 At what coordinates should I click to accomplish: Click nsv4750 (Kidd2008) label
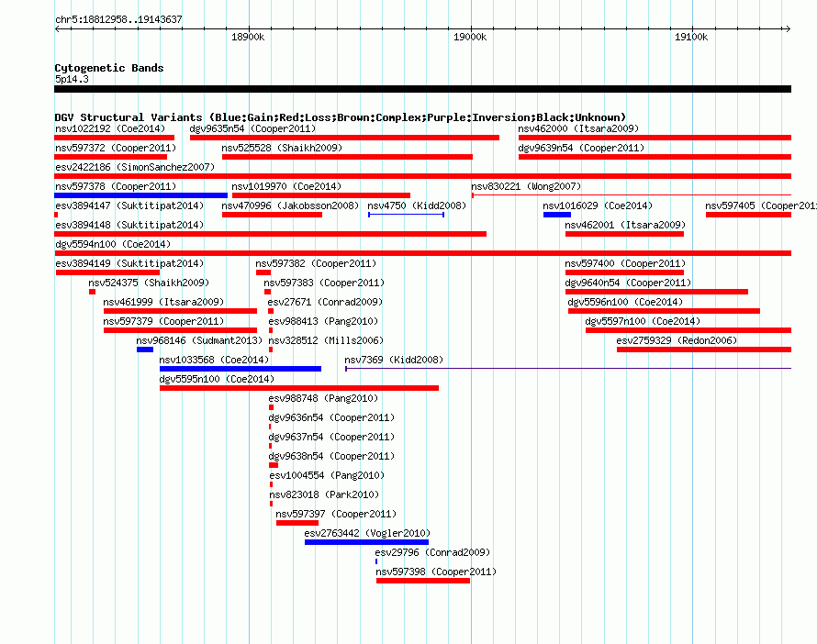pos(417,205)
